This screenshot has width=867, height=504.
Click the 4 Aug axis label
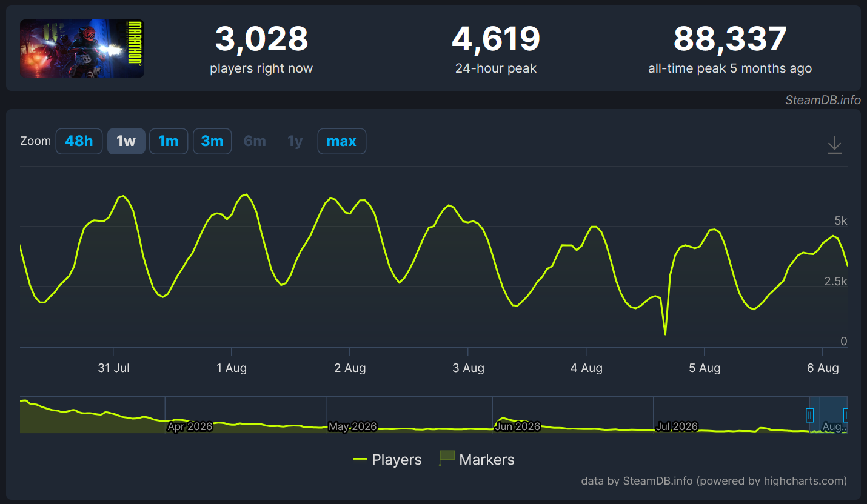pyautogui.click(x=586, y=368)
